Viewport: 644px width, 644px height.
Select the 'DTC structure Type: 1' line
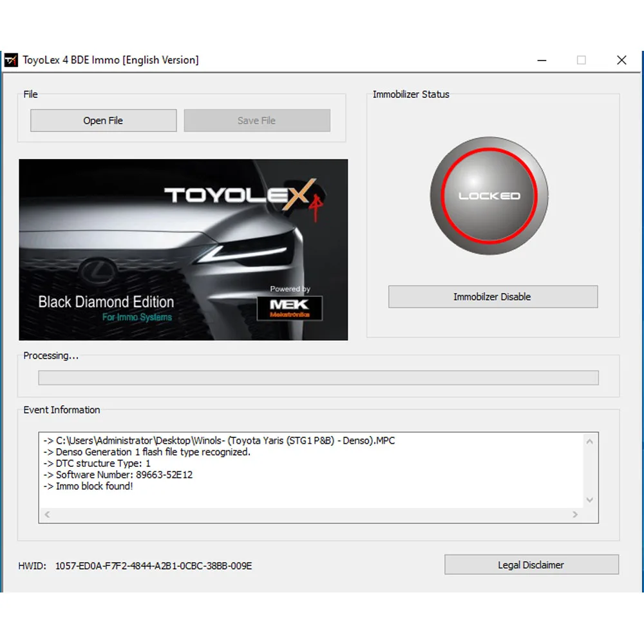[97, 463]
